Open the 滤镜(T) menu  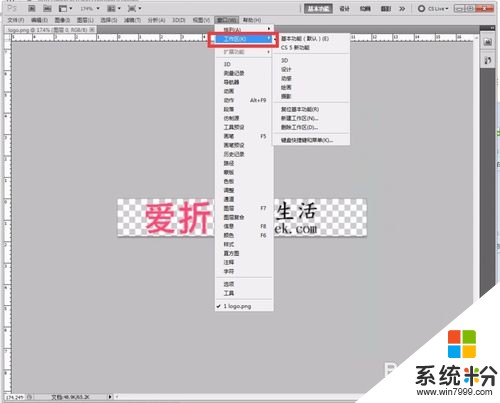[x=132, y=20]
